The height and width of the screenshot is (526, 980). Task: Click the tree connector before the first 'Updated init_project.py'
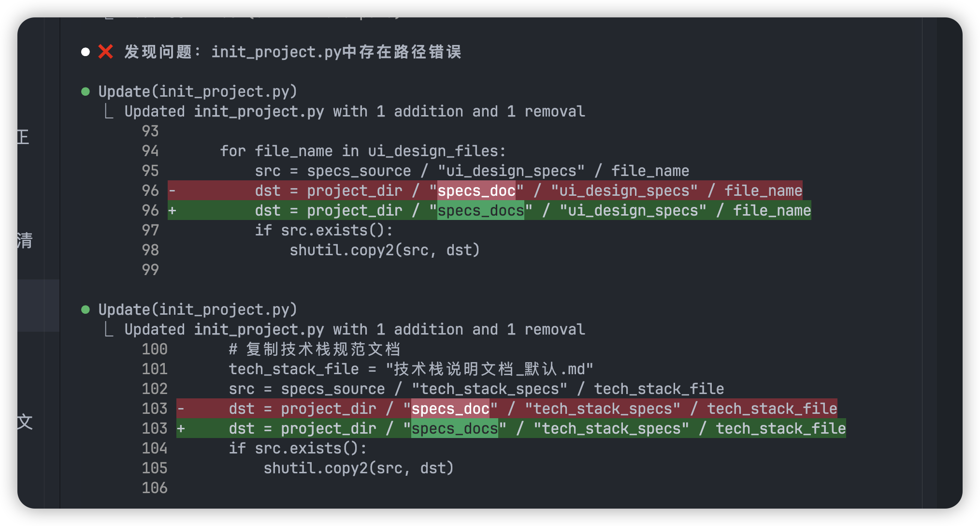tap(109, 112)
